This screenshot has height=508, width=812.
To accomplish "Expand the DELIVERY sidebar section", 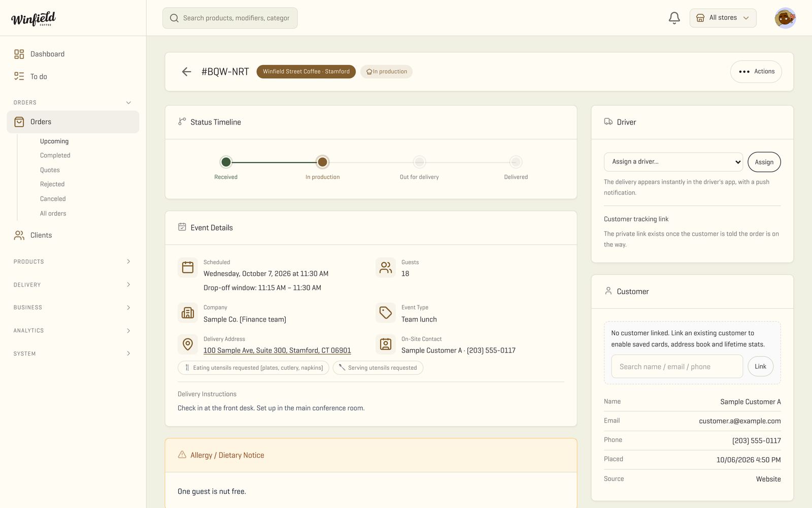I will point(73,285).
